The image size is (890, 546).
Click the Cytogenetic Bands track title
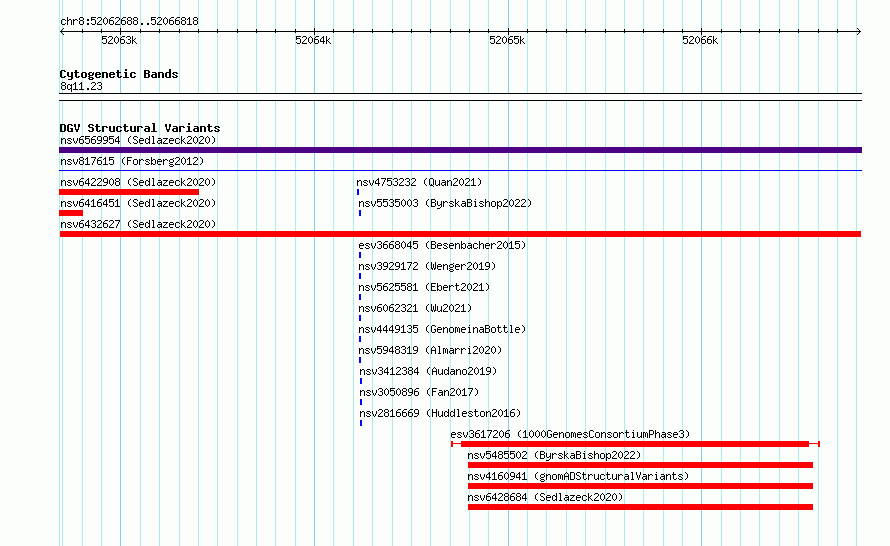point(119,74)
